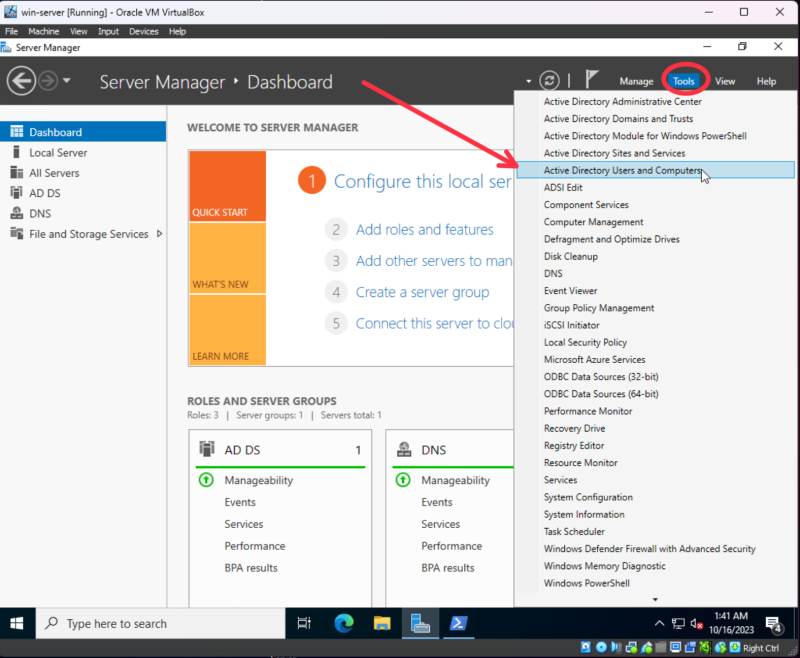This screenshot has height=658, width=800.
Task: Click the Server Manager back arrow
Action: [21, 81]
